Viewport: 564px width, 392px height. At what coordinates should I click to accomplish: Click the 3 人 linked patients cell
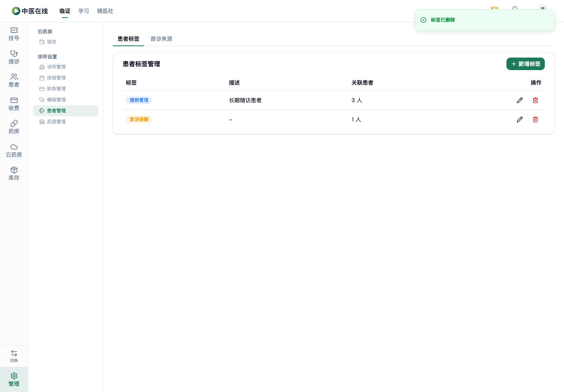click(357, 100)
